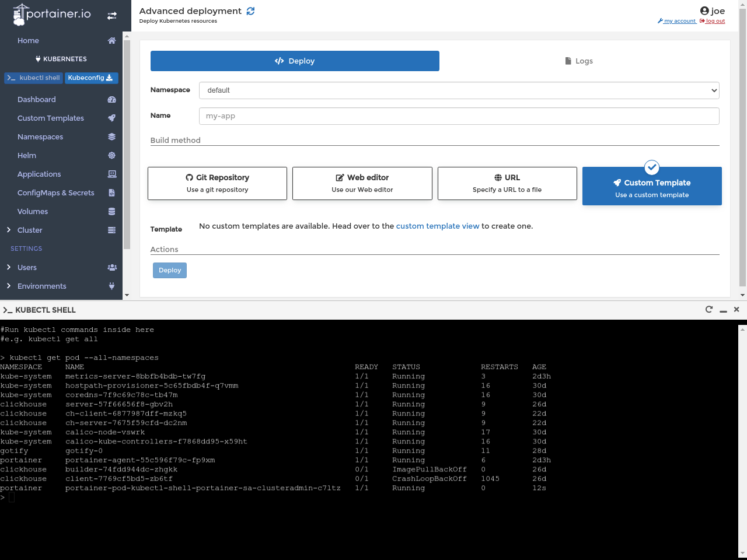The height and width of the screenshot is (560, 747).
Task: Click the Custom Templates rocket icon in sidebar
Action: pos(112,118)
